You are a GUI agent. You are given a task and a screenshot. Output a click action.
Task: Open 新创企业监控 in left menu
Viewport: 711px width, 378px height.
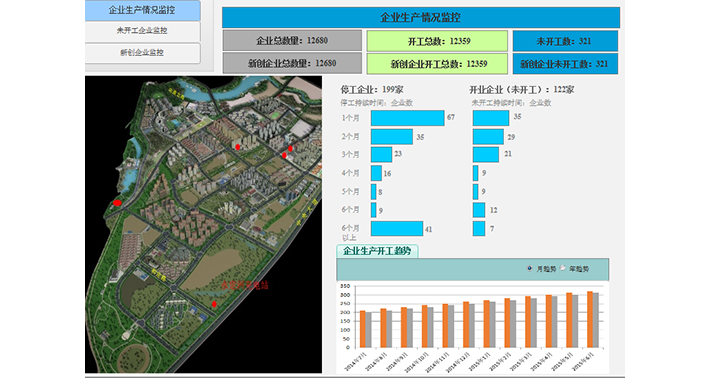(x=142, y=53)
